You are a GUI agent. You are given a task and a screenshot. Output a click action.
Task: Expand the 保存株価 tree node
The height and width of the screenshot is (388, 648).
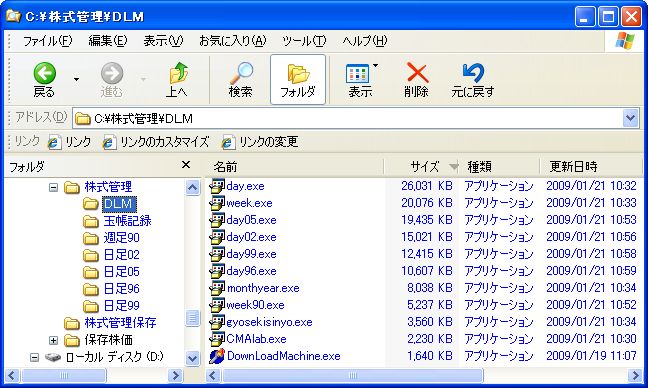click(53, 340)
